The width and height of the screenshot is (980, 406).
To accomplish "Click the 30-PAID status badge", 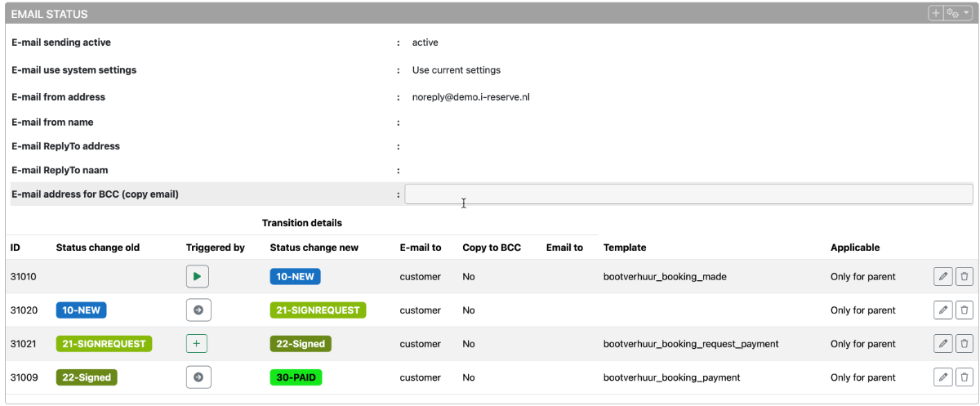I will (x=296, y=377).
